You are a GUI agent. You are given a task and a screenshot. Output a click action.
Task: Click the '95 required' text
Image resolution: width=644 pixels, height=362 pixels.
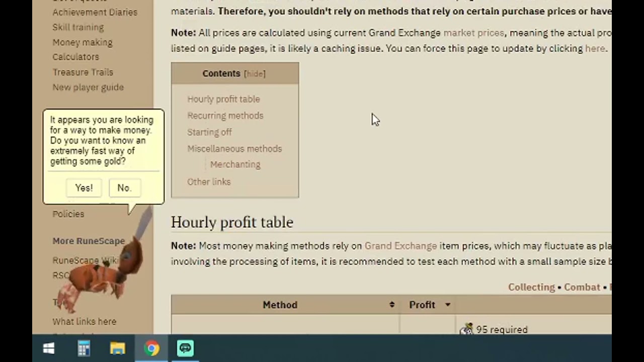[502, 330]
